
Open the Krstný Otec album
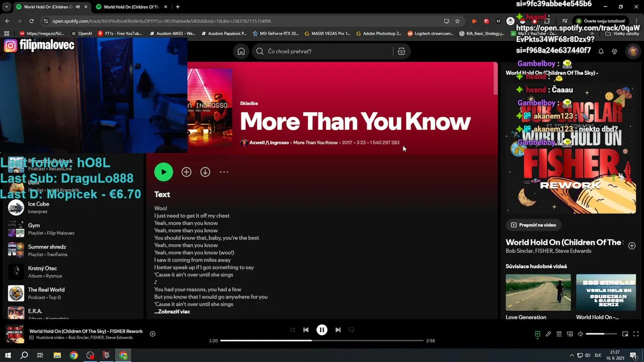tap(73, 271)
